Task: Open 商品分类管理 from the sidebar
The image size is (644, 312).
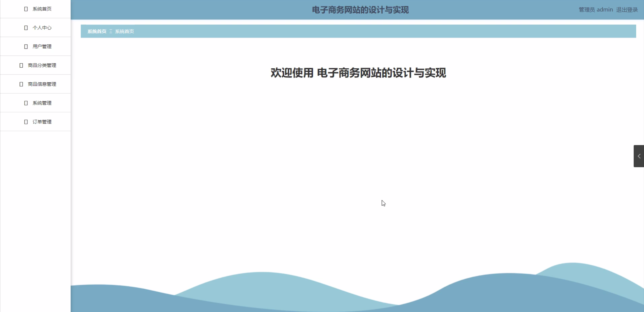Action: (x=42, y=65)
